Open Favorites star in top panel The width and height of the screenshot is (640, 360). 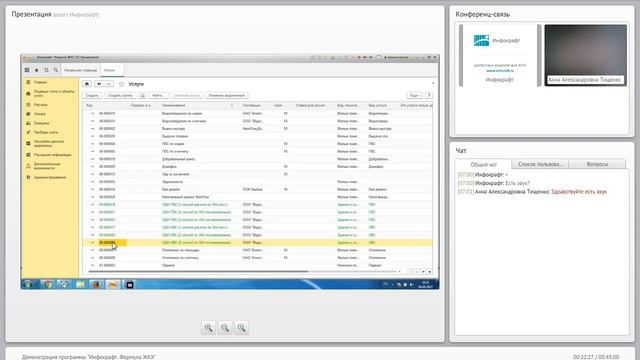pyautogui.click(x=36, y=70)
